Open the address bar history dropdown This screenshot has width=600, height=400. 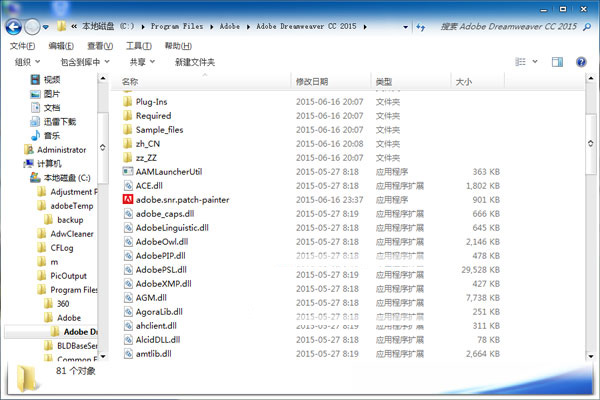pyautogui.click(x=406, y=27)
